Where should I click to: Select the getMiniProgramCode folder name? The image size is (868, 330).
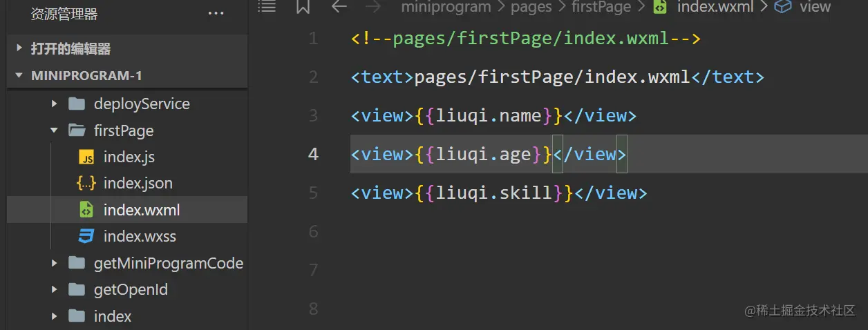pos(169,263)
